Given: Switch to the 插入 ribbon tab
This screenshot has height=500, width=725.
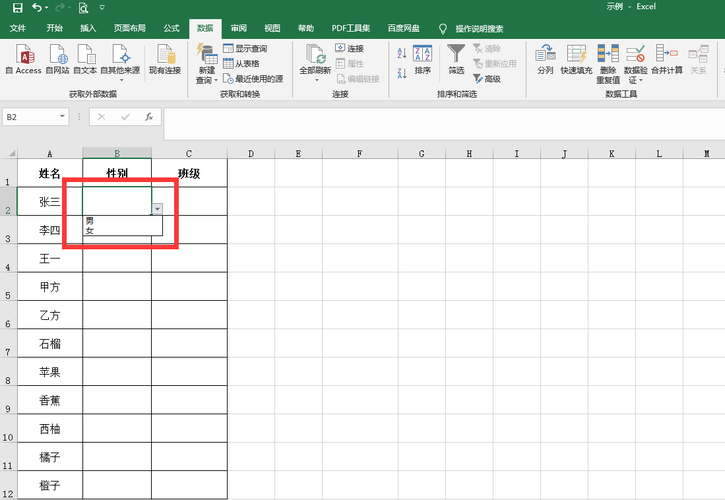Looking at the screenshot, I should point(88,28).
